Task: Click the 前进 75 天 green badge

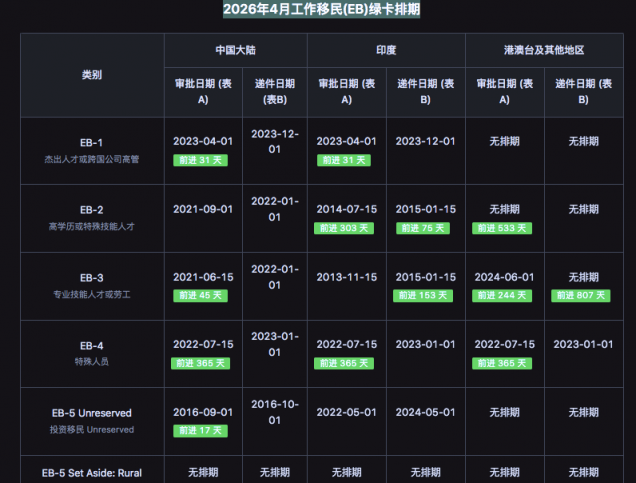Action: click(x=425, y=228)
